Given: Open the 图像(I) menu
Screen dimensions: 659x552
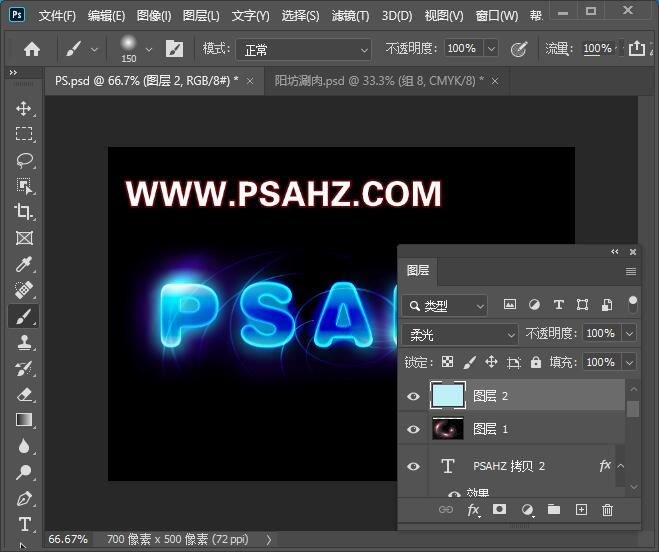Looking at the screenshot, I should 154,16.
